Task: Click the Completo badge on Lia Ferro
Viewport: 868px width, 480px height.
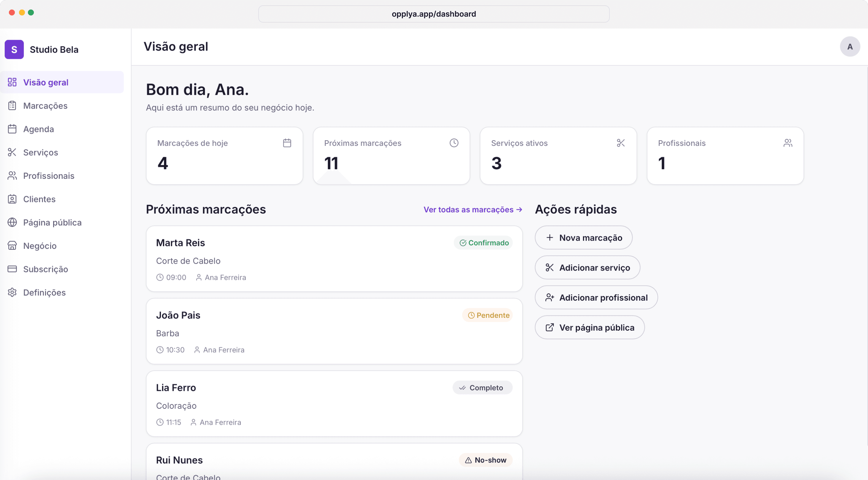Action: point(482,388)
